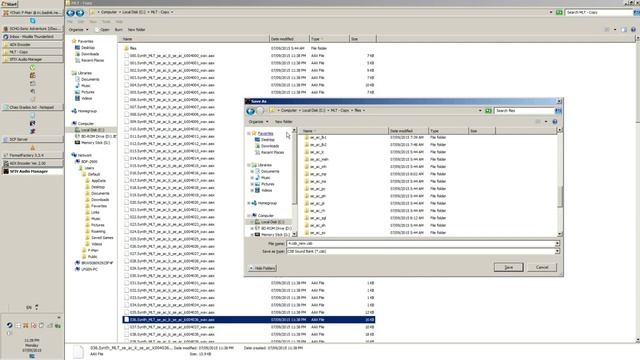Sort Save As list by Name column
The width and height of the screenshot is (640, 360).
(343, 131)
